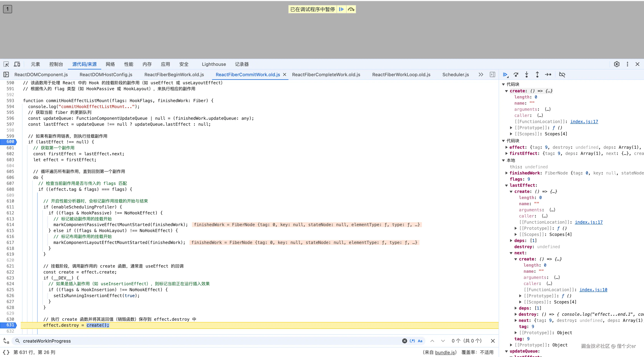644x357 pixels.
Task: Step over next function call
Action: 516,74
